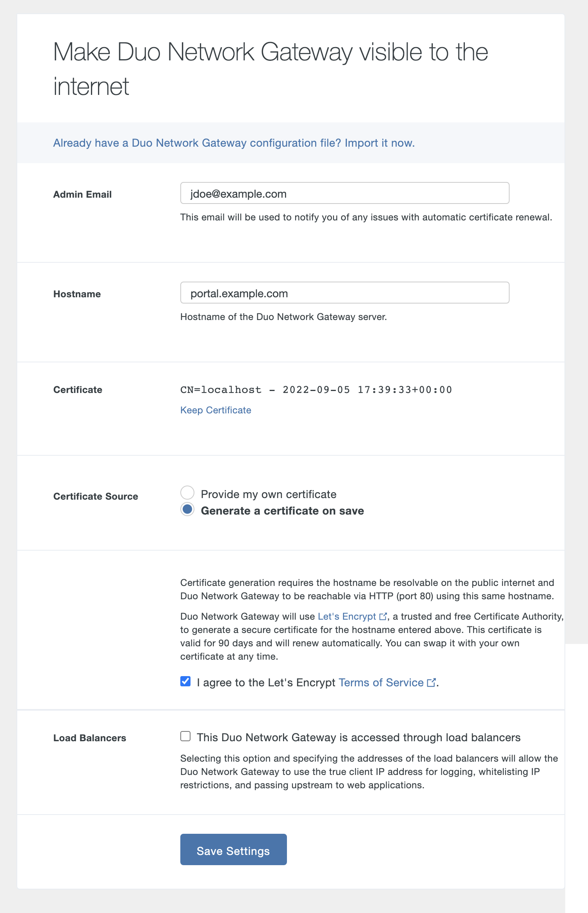
Task: Click the CN=localhost certificate entry
Action: pos(316,389)
